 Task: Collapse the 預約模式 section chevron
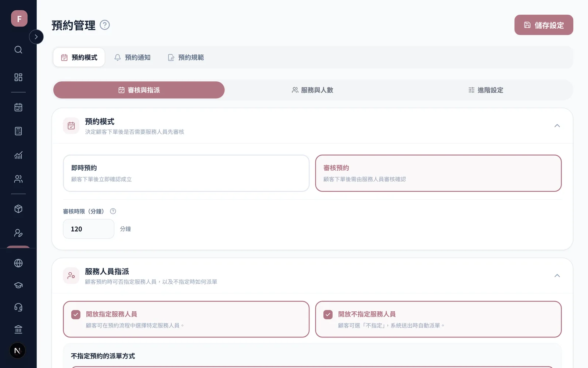[x=557, y=126]
